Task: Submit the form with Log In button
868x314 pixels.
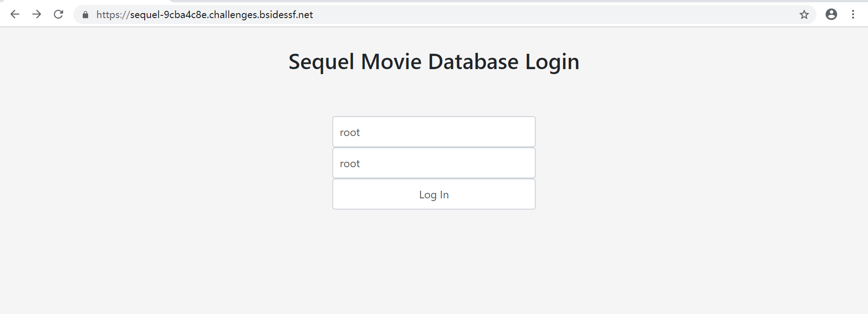Action: (434, 194)
